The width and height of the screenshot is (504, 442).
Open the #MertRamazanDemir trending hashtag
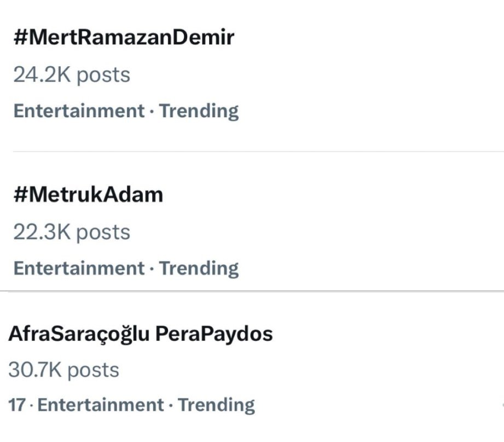coord(124,37)
